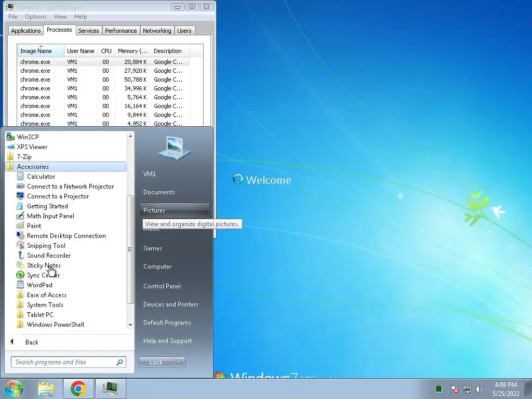Open Devices and Printers
Image resolution: width=532 pixels, height=399 pixels.
[170, 304]
